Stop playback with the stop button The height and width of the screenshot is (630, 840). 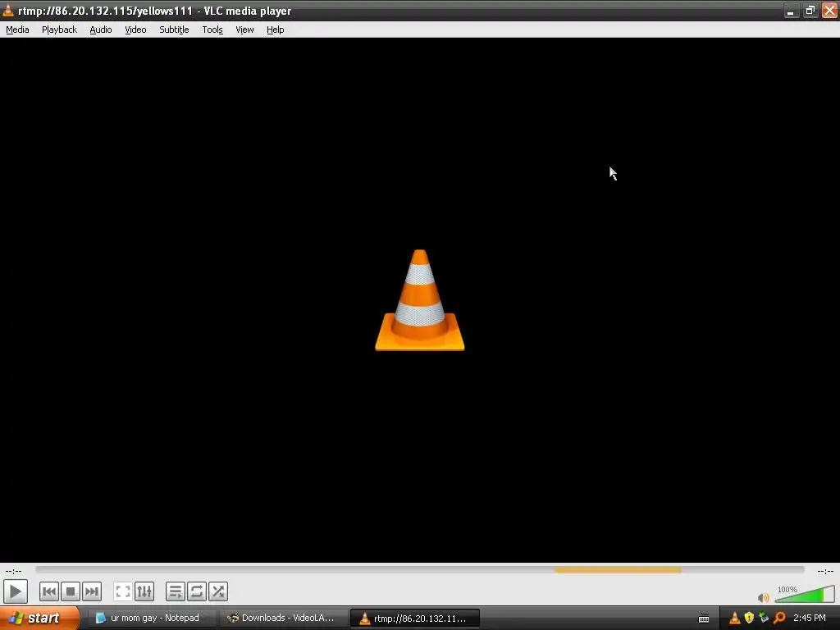[x=71, y=591]
